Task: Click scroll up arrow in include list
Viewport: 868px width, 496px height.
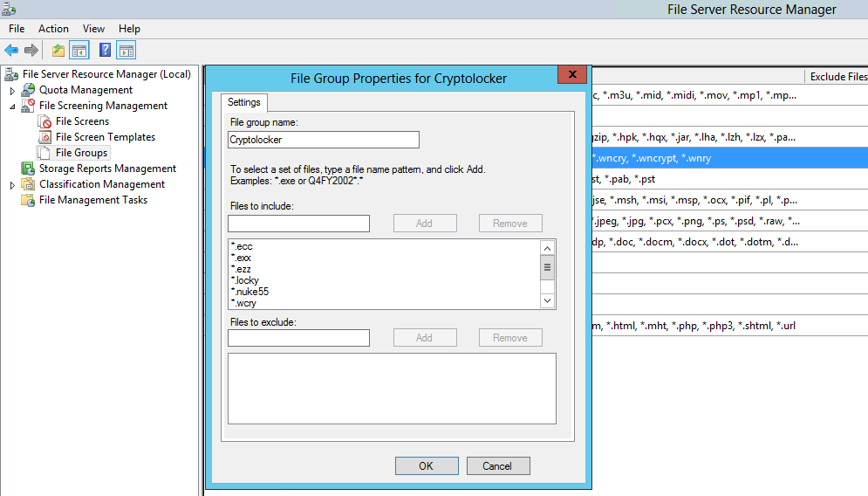Action: click(547, 248)
